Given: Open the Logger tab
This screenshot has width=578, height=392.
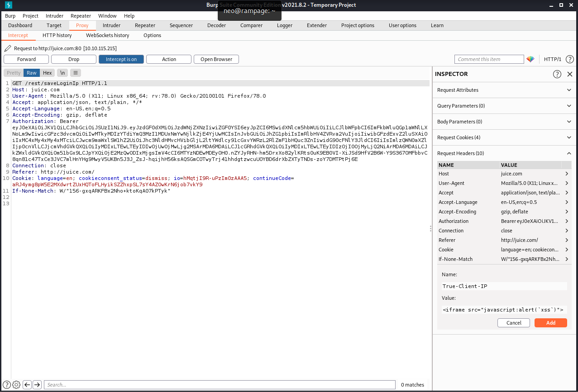Looking at the screenshot, I should tap(285, 25).
